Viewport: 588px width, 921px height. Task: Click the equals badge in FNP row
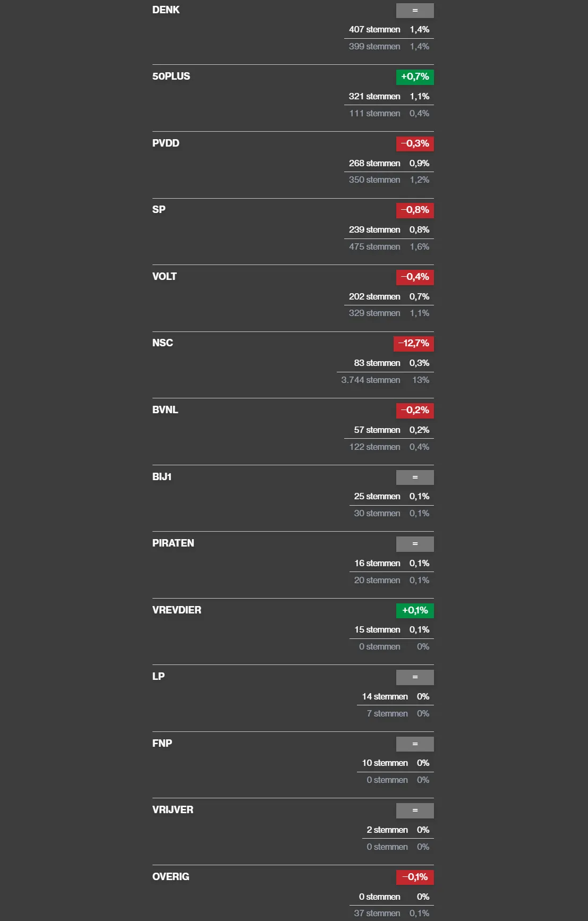point(415,744)
